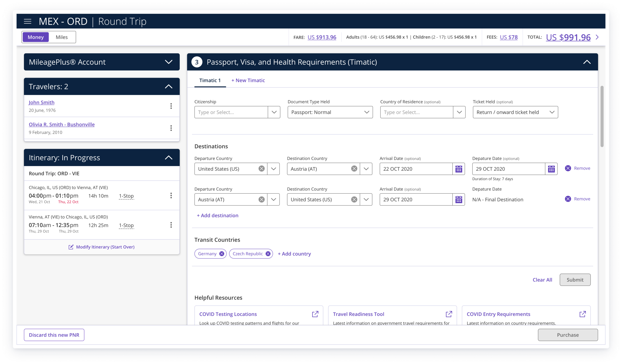Image resolution: width=622 pixels, height=364 pixels.
Task: Click the Discard this new PNR button
Action: click(x=54, y=335)
